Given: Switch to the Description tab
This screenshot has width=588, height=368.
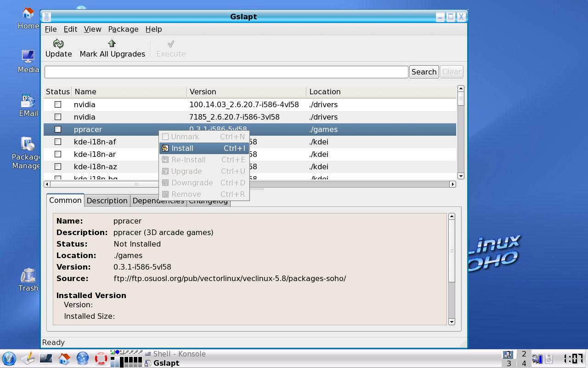Looking at the screenshot, I should click(107, 201).
